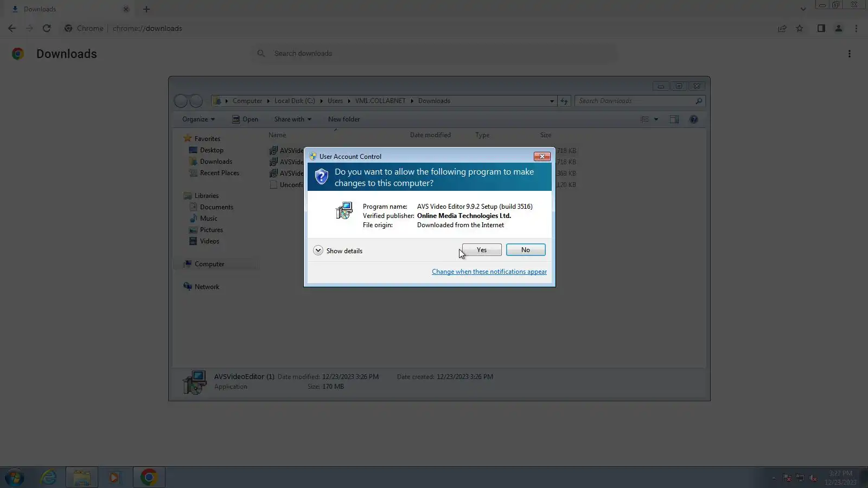The height and width of the screenshot is (488, 868).
Task: Reload the Chrome page
Action: [x=47, y=28]
